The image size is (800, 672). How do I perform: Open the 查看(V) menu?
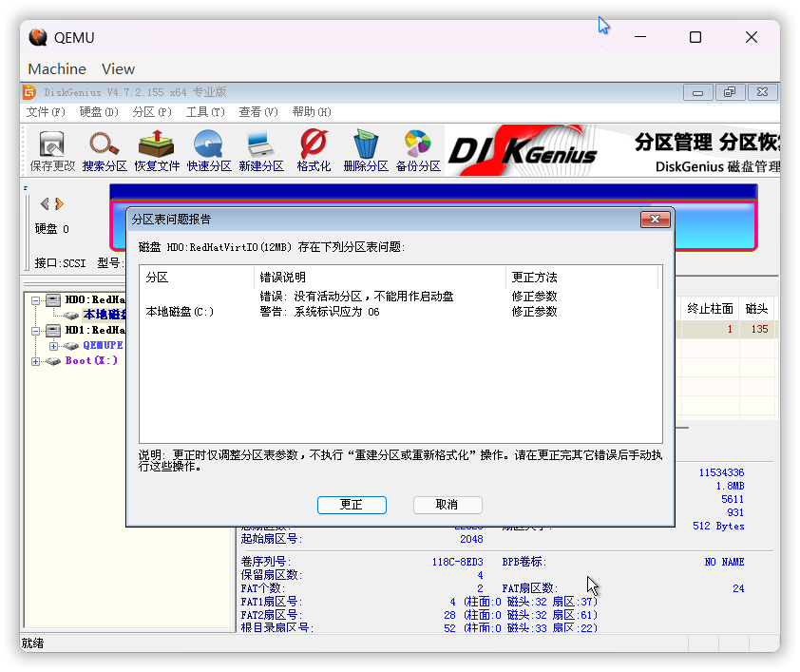[258, 112]
